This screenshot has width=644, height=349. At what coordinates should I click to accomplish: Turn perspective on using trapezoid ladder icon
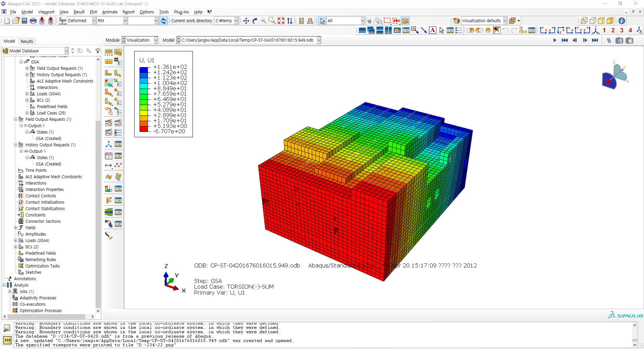(310, 21)
